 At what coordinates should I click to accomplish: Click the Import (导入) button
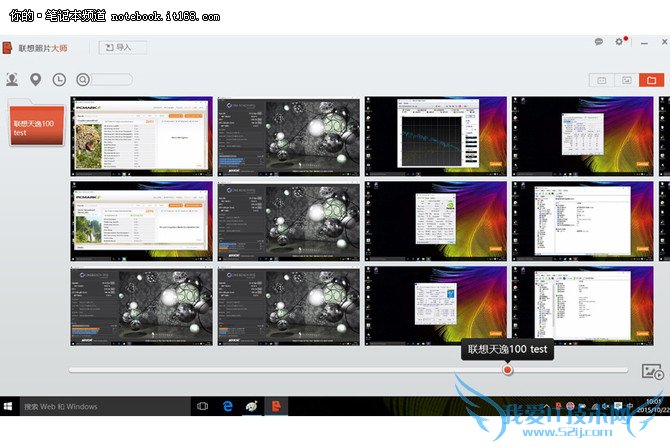(123, 47)
